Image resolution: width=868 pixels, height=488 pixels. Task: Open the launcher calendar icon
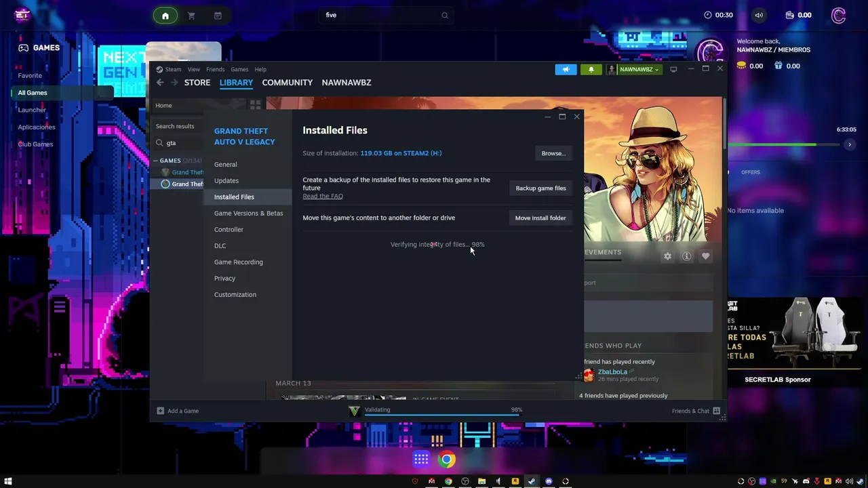point(218,16)
